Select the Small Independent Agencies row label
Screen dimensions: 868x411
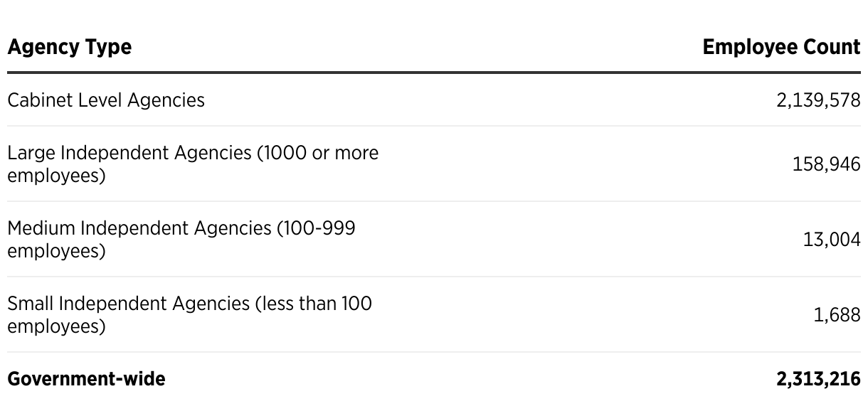[x=190, y=315]
